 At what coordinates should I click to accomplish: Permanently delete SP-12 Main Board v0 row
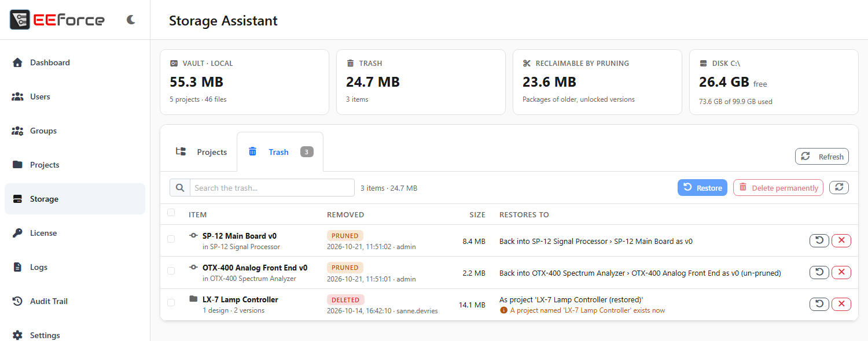pyautogui.click(x=841, y=240)
